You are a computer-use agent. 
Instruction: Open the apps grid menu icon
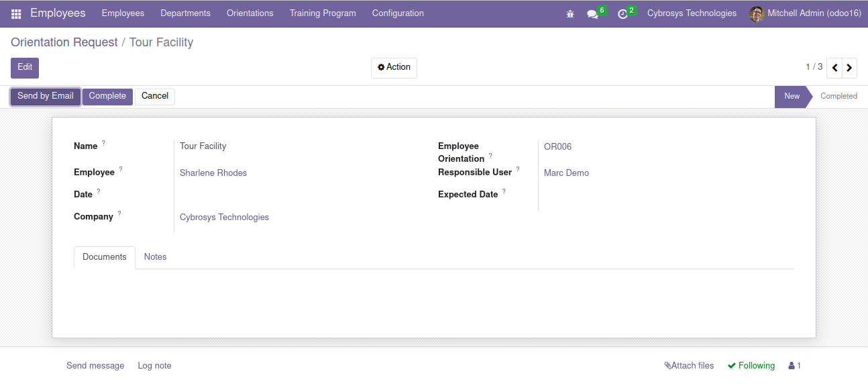tap(16, 13)
